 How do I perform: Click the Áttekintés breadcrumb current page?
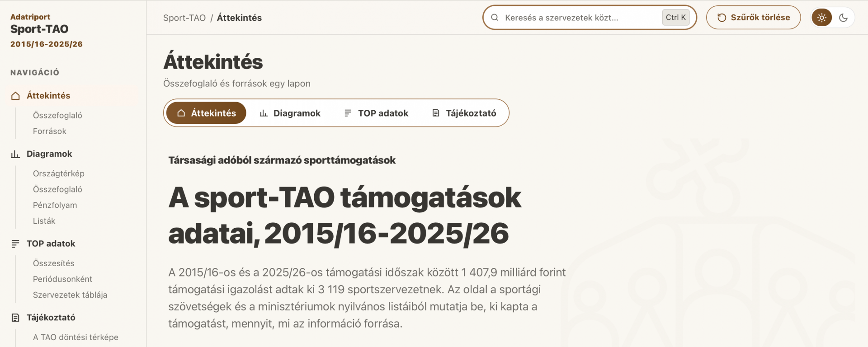coord(239,18)
